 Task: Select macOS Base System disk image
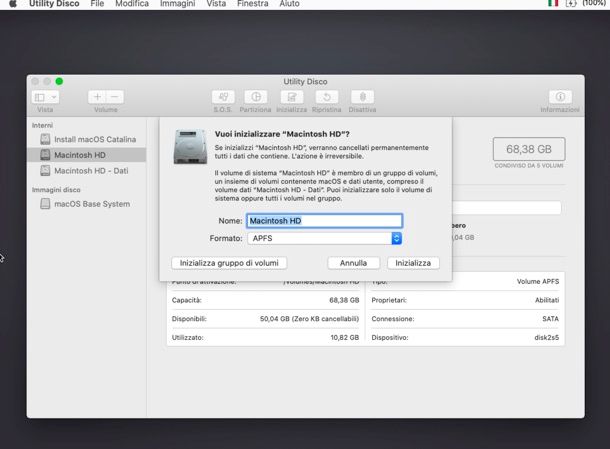[x=85, y=204]
